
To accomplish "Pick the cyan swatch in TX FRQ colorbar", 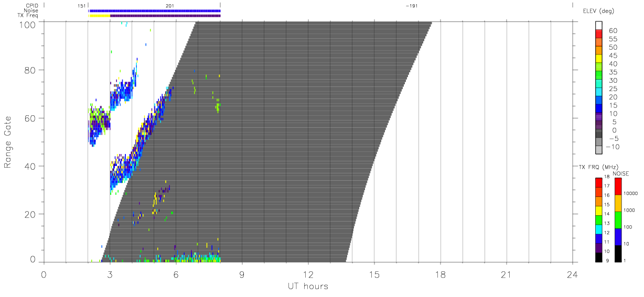I will 599,229.
